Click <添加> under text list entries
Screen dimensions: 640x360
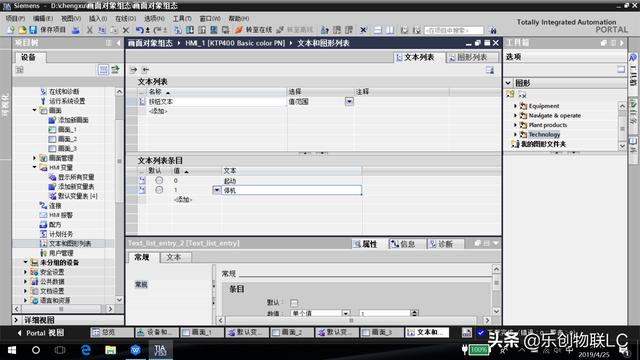pos(182,200)
